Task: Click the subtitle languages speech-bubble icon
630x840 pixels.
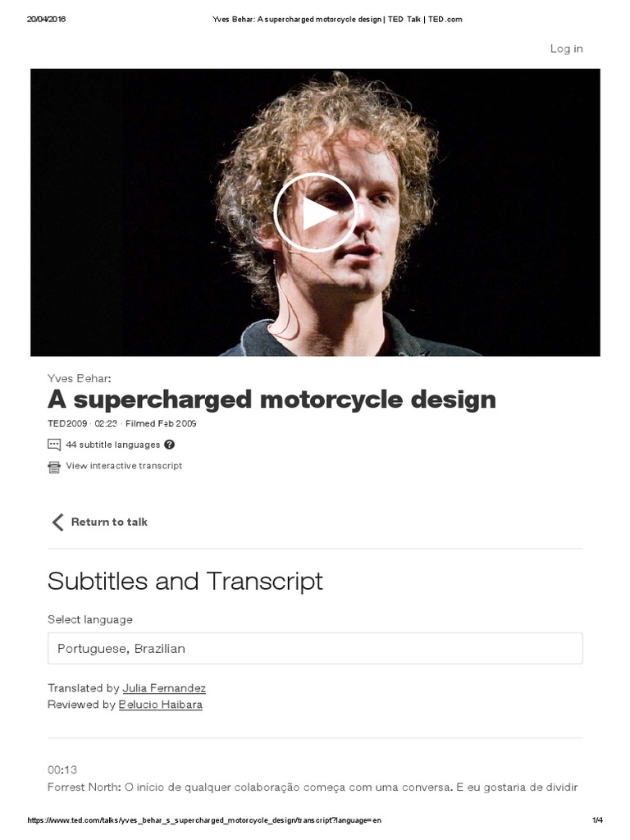Action: [54, 445]
